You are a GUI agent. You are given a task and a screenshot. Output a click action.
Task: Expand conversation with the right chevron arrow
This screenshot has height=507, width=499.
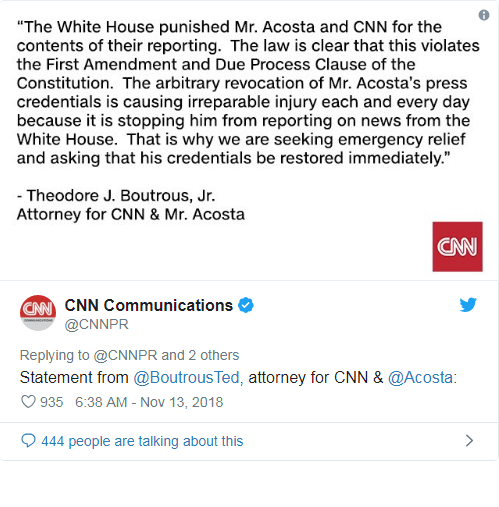pyautogui.click(x=469, y=441)
